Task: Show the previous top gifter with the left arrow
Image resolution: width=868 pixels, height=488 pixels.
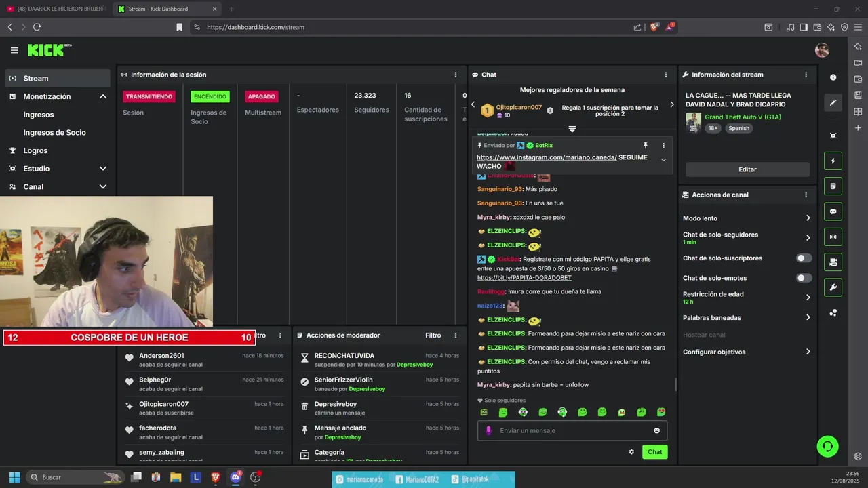Action: pyautogui.click(x=473, y=104)
